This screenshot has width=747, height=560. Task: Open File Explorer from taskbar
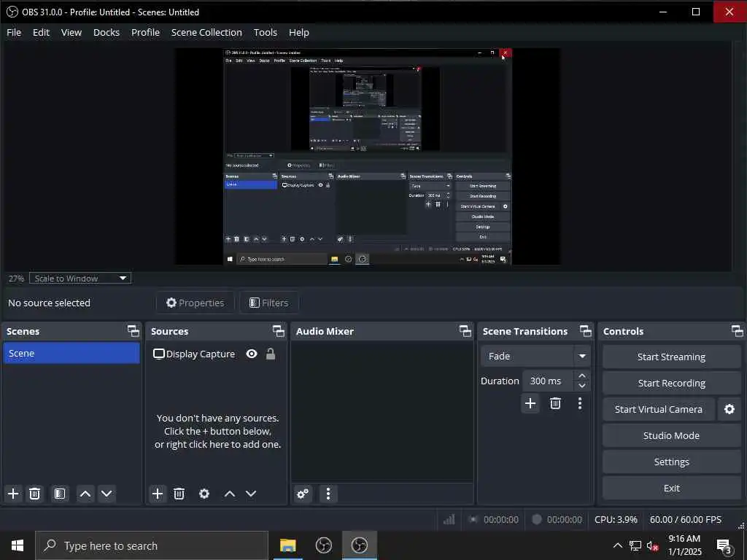[287, 545]
